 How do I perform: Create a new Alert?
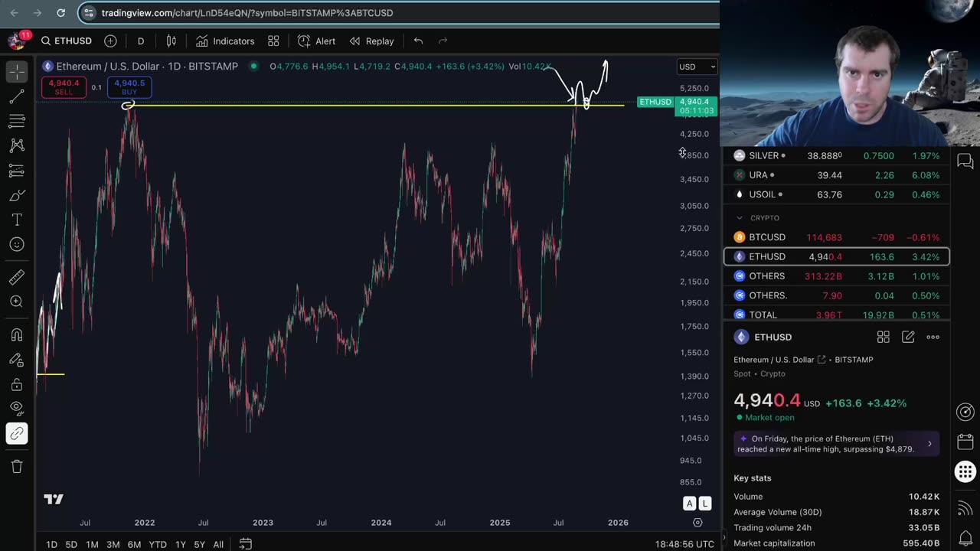[x=317, y=41]
